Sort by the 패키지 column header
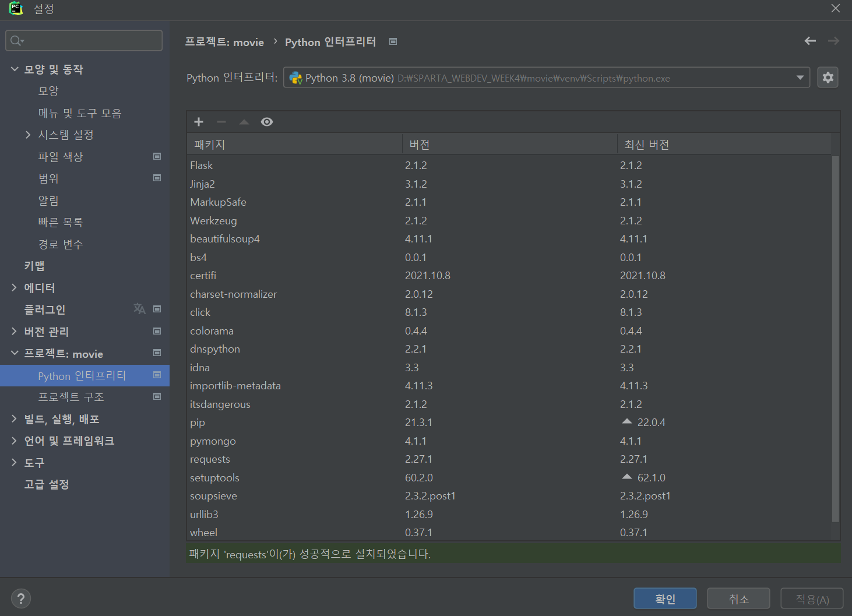Viewport: 852px width, 616px height. [x=294, y=144]
